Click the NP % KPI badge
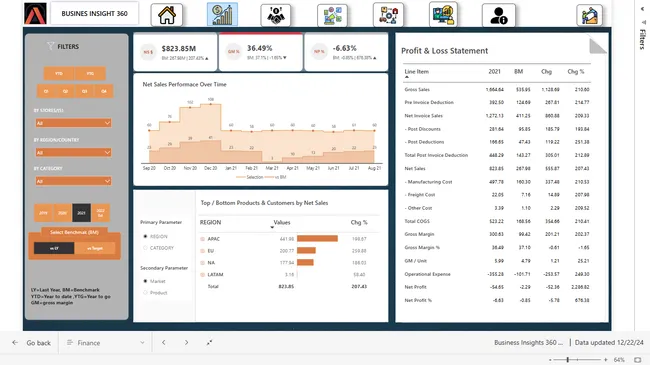Image resolution: width=650 pixels, height=365 pixels. tap(319, 52)
